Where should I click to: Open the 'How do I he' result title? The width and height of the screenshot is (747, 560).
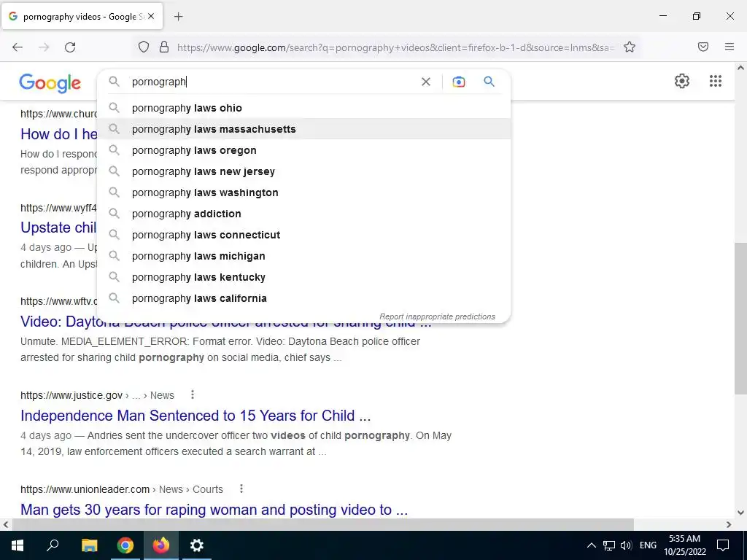(x=58, y=134)
